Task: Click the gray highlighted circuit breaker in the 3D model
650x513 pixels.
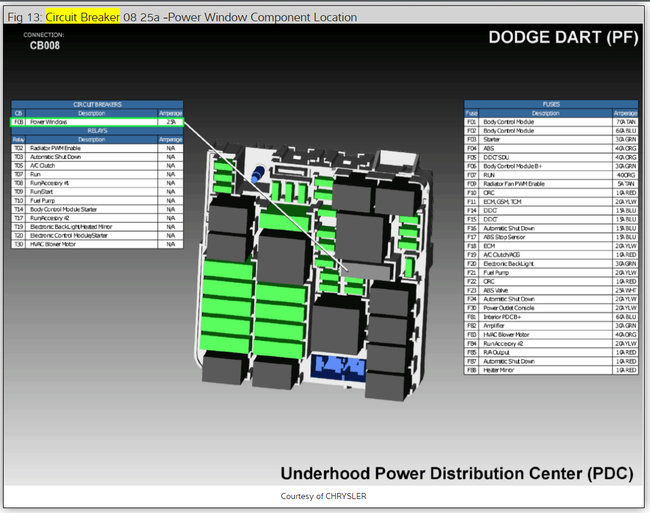Action: [366, 270]
